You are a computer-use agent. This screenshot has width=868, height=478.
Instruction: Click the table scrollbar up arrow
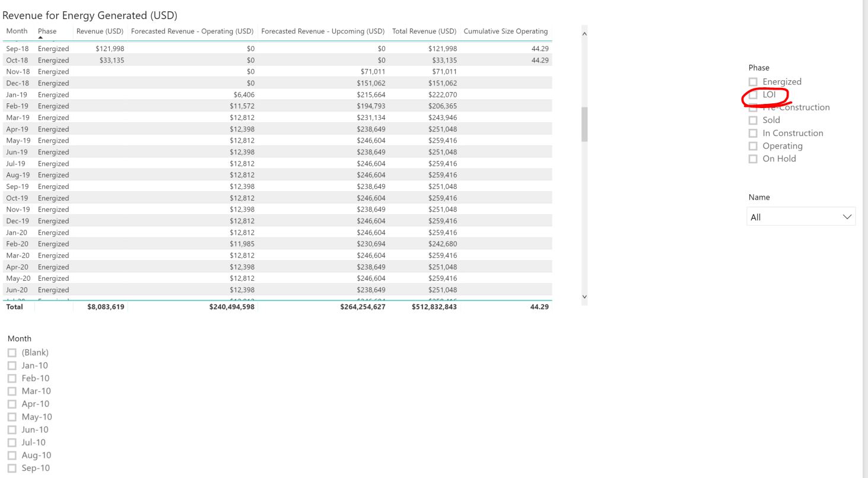tap(584, 34)
